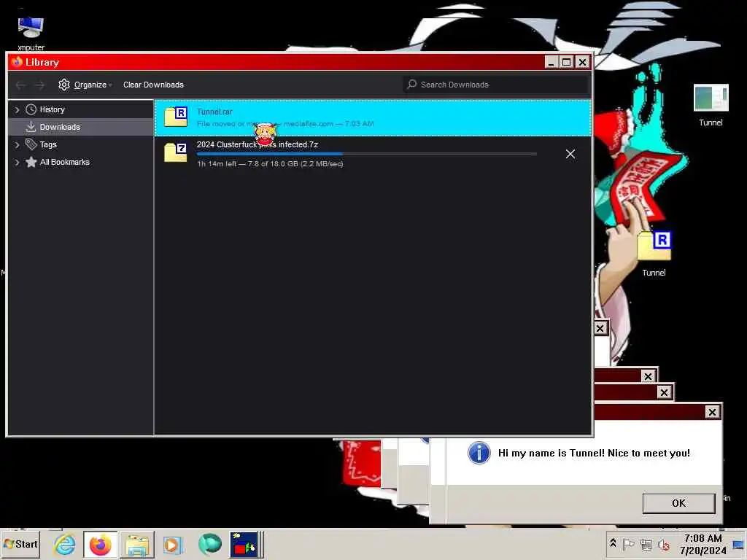Close the second stacked dialog window
The width and height of the screenshot is (747, 560).
pyautogui.click(x=664, y=392)
